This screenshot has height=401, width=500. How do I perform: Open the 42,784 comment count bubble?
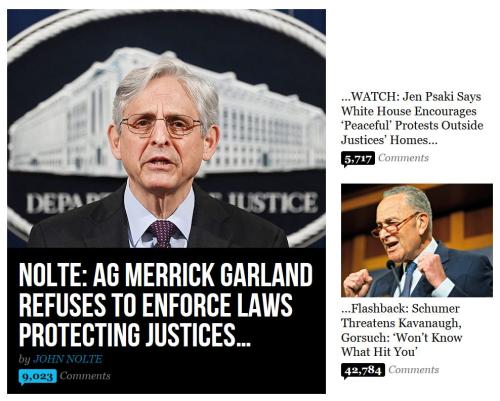coord(363,371)
